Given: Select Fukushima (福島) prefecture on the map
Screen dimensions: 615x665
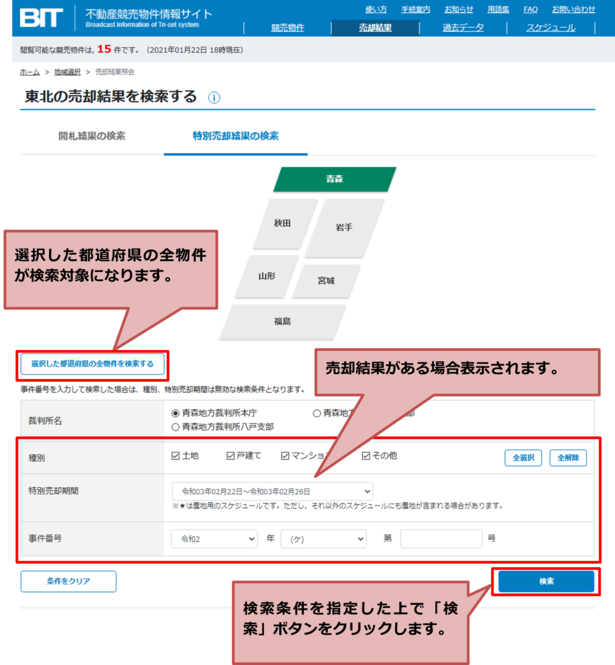Looking at the screenshot, I should pos(282,321).
